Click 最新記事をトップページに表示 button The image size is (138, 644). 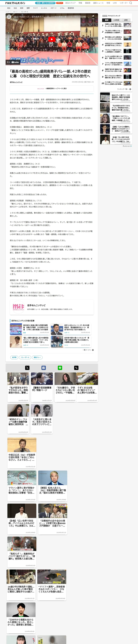coord(52,89)
